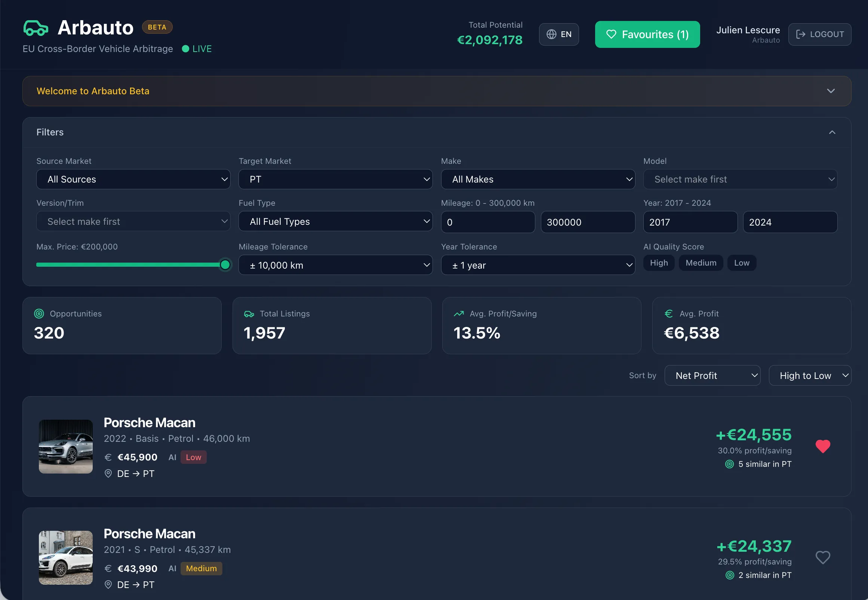This screenshot has height=600, width=868.
Task: Click the Total Listings car icon
Action: pyautogui.click(x=249, y=314)
